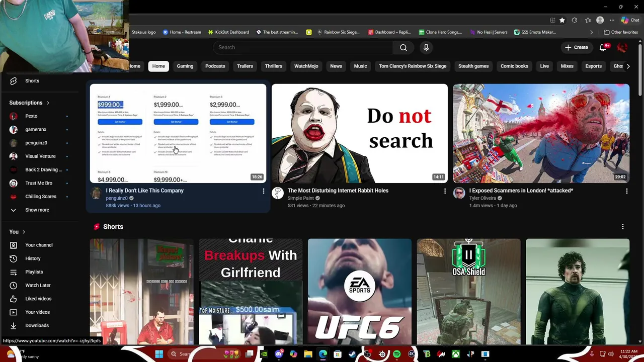
Task: Open Tyler Oliveira channel avatar beside video
Action: (x=459, y=193)
